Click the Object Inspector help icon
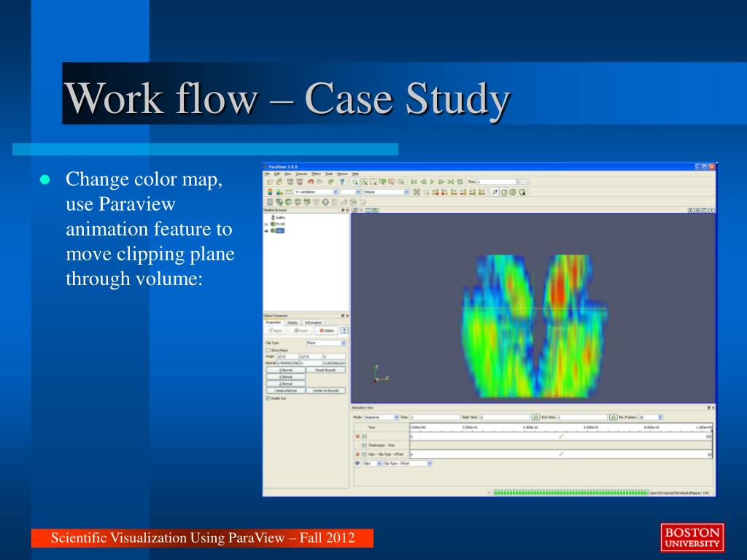Screen dimensions: 747x560 [x=344, y=330]
